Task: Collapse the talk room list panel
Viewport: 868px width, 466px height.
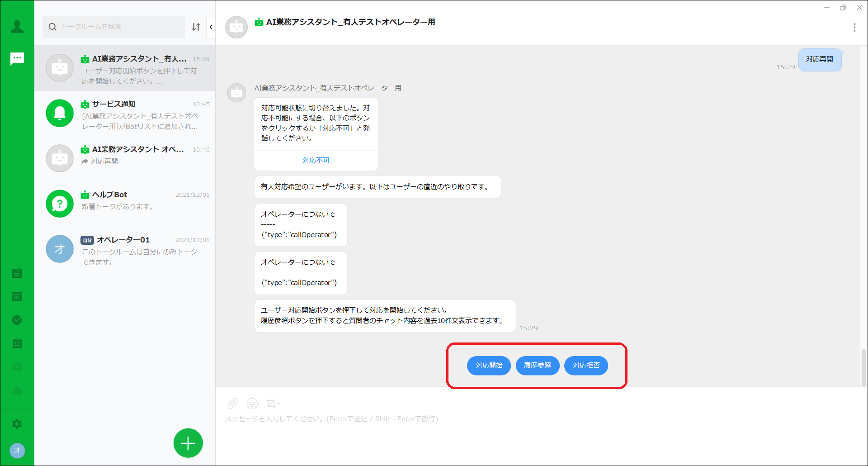Action: click(x=211, y=27)
